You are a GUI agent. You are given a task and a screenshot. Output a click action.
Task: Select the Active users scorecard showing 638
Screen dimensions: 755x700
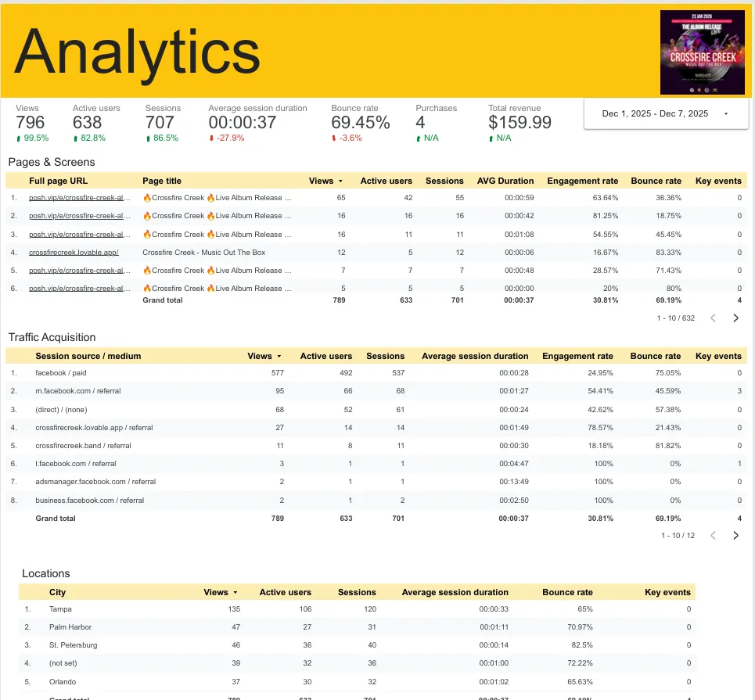[95, 124]
